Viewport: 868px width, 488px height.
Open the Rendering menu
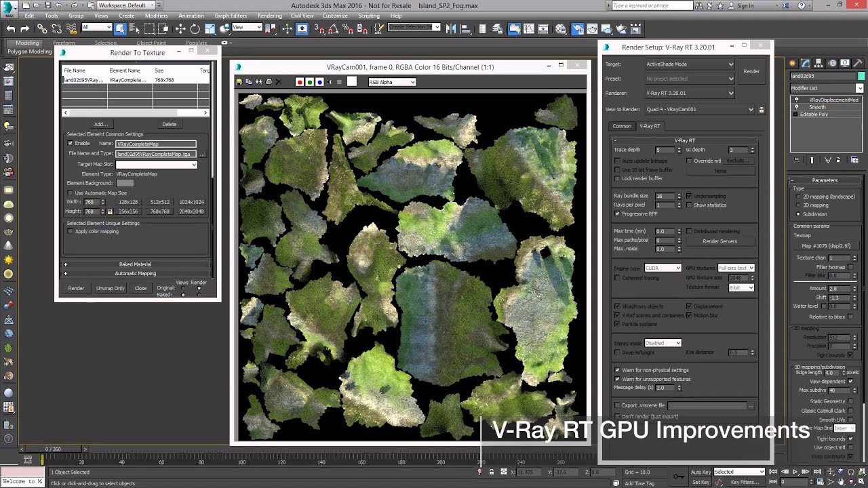(x=270, y=16)
